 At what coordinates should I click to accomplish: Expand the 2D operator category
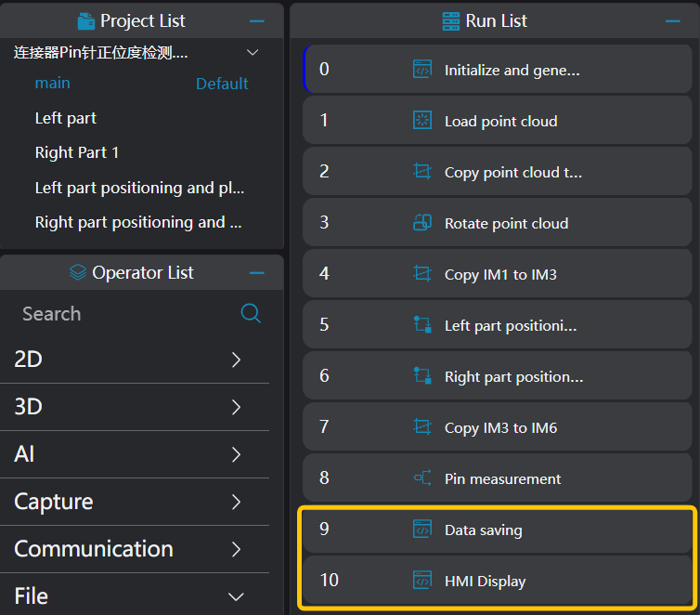point(236,360)
